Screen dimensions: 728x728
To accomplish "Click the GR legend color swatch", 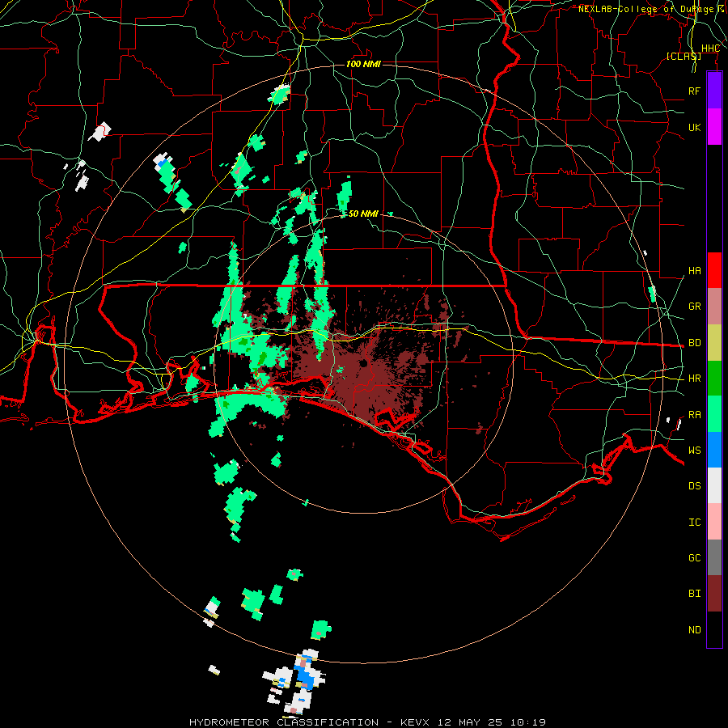I will coord(714,306).
